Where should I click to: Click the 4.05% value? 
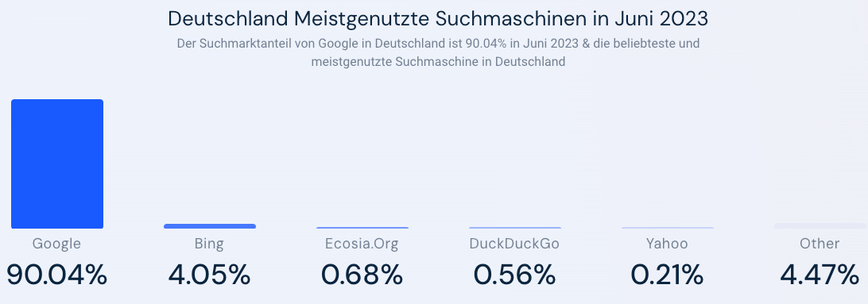(x=209, y=275)
